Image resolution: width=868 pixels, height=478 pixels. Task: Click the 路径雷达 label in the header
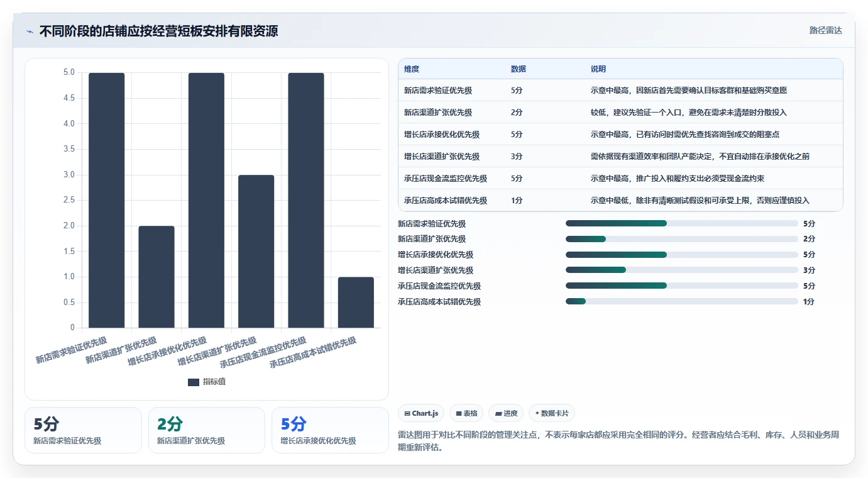[x=825, y=30]
